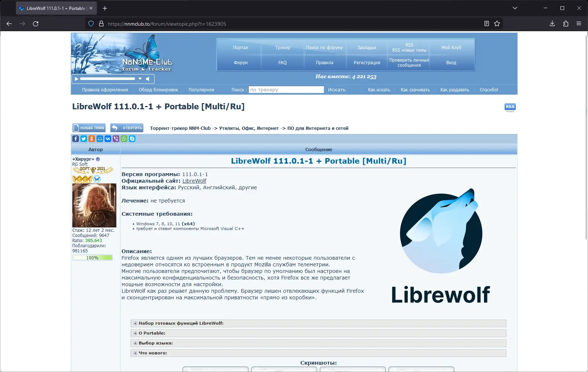Image resolution: width=588 pixels, height=372 pixels.
Task: Visit the official LibreWolf site link
Action: click(195, 181)
